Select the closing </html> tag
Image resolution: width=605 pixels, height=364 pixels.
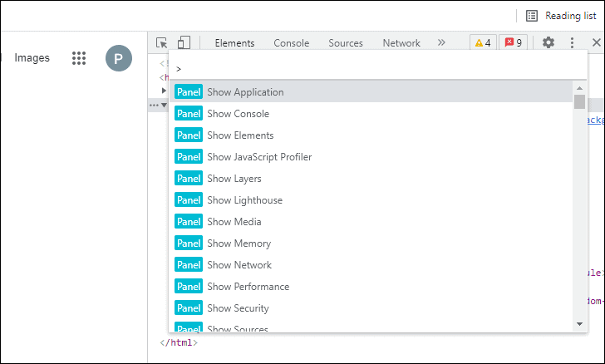(x=179, y=342)
